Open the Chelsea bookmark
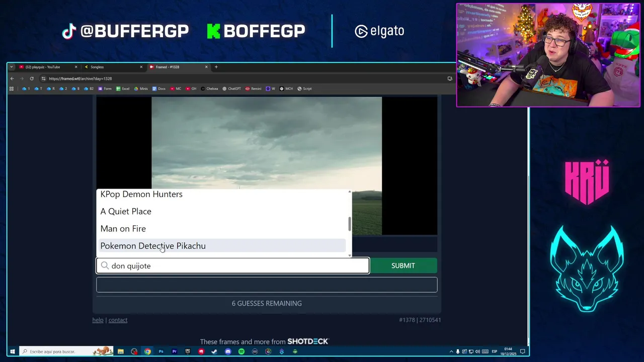 209,88
